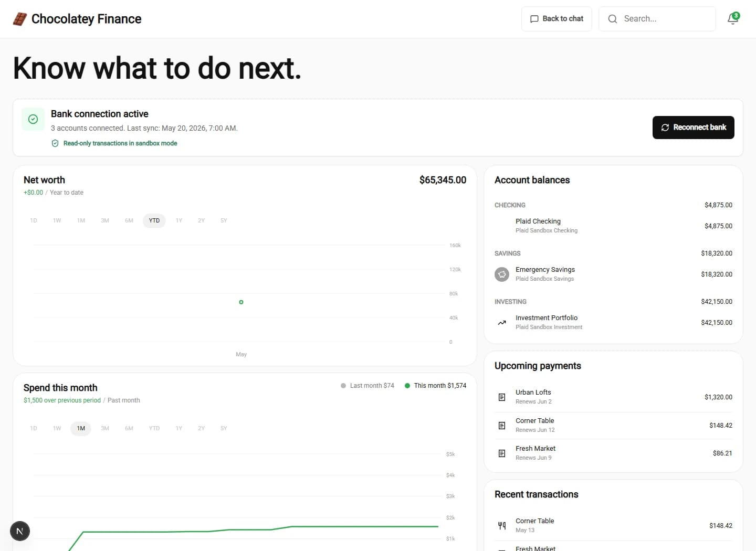The image size is (756, 551).
Task: Select YTD range in Net worth chart
Action: (154, 220)
